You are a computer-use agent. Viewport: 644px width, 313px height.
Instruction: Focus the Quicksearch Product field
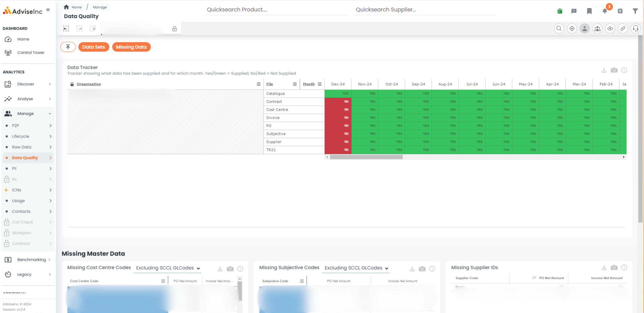tap(276, 10)
